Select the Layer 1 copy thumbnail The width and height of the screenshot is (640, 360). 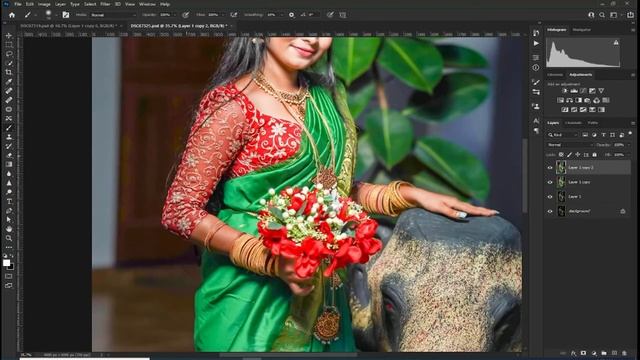click(562, 182)
